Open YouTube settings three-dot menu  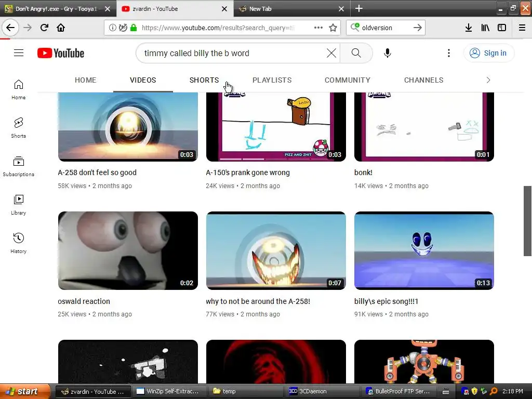coord(449,53)
